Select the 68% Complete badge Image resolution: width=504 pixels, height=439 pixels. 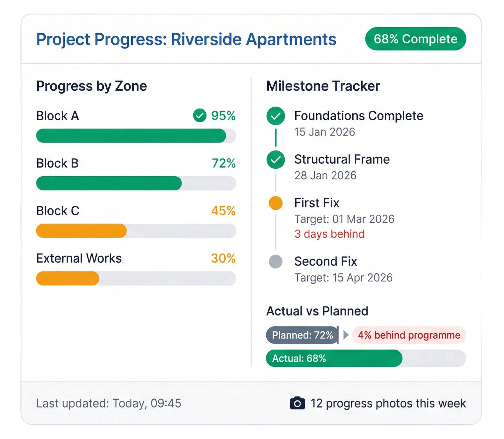click(415, 39)
